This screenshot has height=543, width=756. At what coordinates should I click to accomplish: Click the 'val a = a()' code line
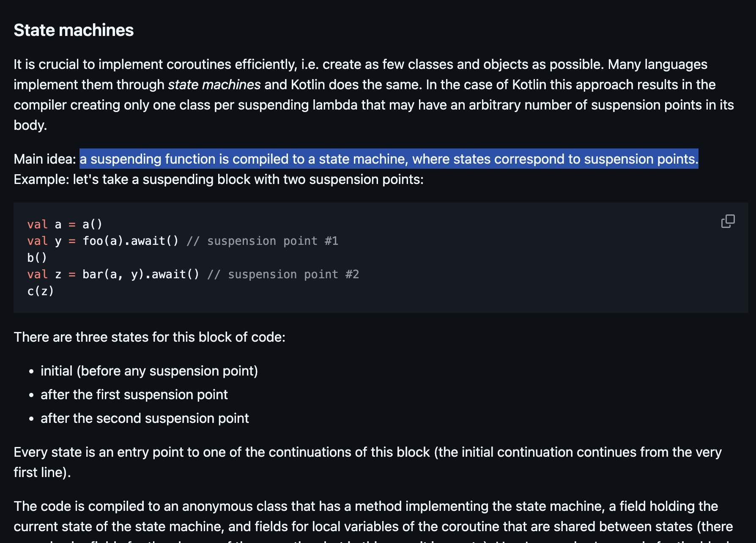pyautogui.click(x=65, y=224)
